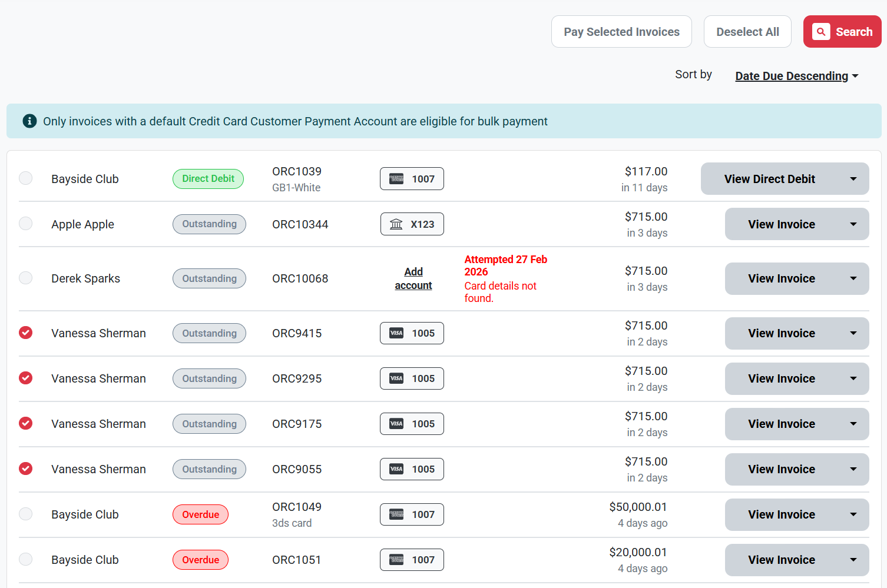The image size is (887, 588).
Task: Click the 3ds card reference text
Action: [292, 523]
